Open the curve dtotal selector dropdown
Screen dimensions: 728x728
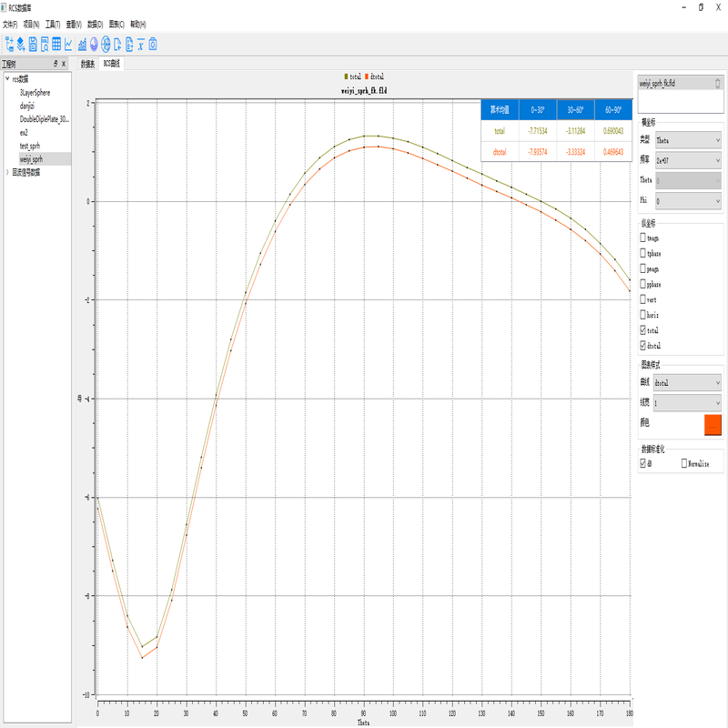[687, 382]
